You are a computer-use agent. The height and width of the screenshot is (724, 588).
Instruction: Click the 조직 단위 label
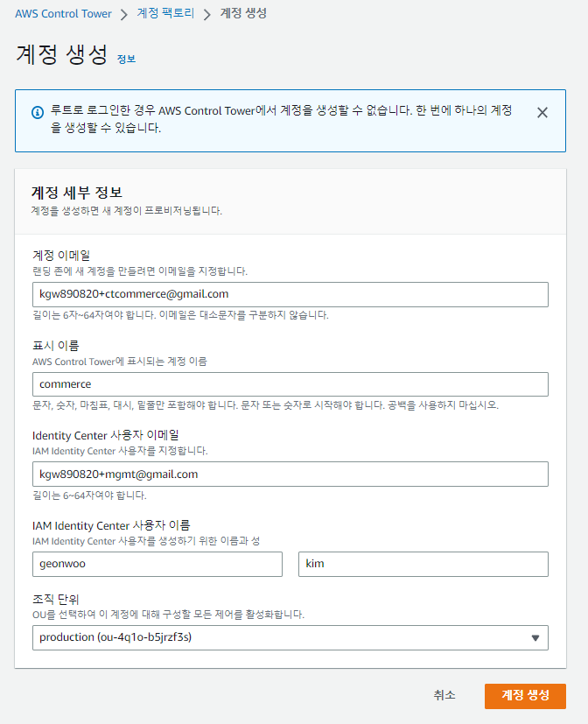tap(56, 600)
